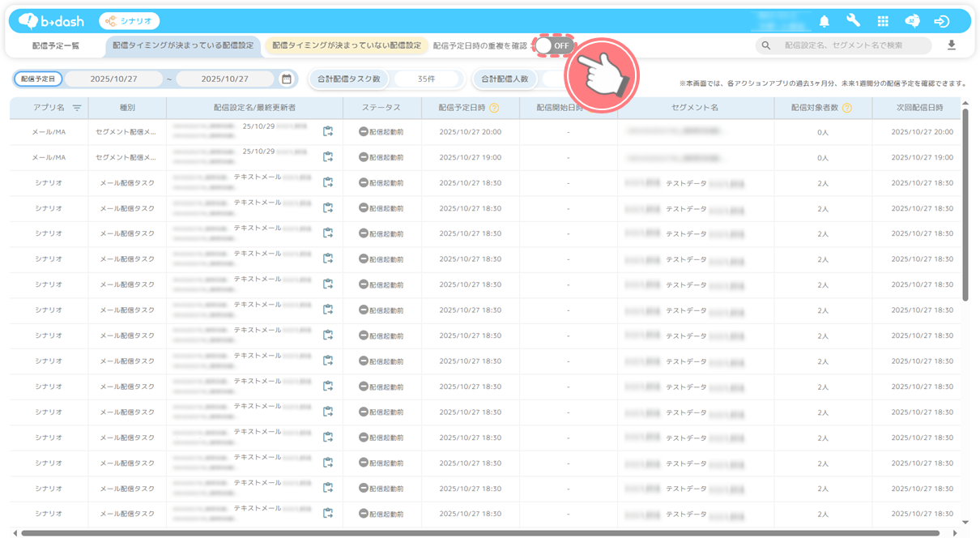This screenshot has height=551, width=980.
Task: Click the 配信設定名 search input field
Action: 850,46
